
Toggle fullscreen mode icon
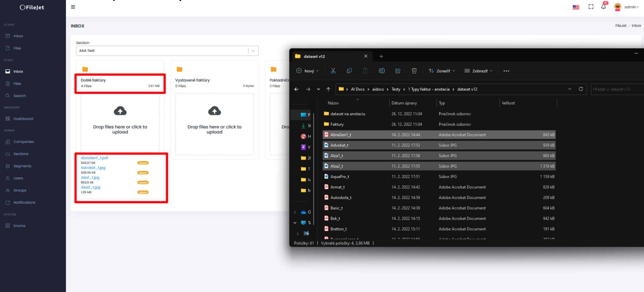pos(591,7)
